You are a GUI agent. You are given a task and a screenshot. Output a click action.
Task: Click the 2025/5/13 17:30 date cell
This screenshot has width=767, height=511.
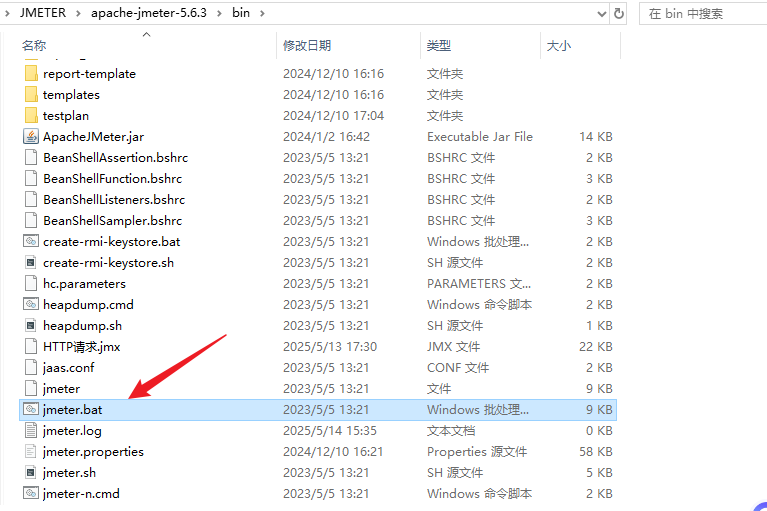pyautogui.click(x=330, y=347)
